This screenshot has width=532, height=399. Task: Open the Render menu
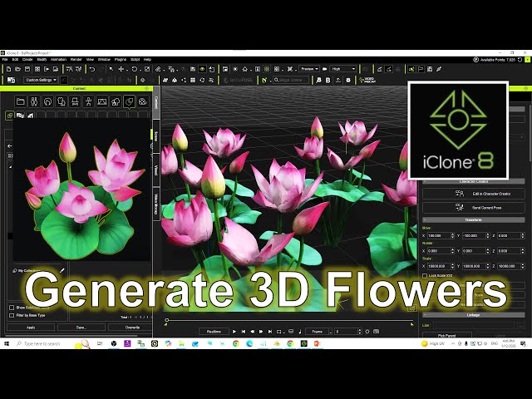tap(76, 59)
